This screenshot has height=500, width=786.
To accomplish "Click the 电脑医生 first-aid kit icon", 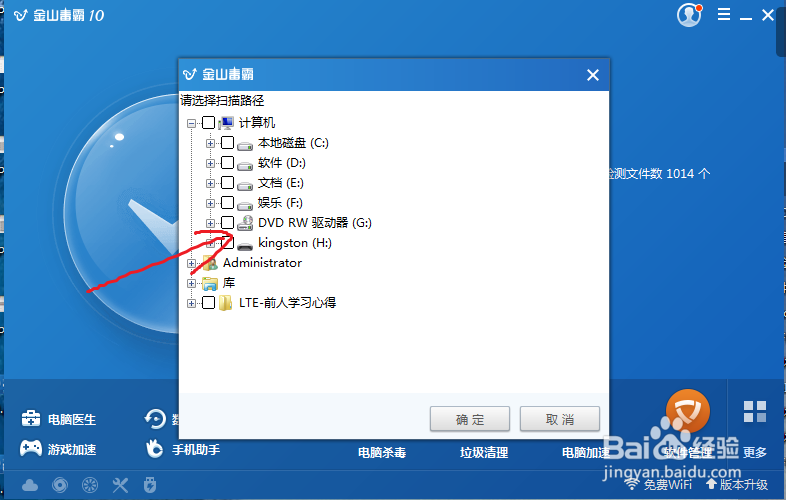I will [31, 418].
